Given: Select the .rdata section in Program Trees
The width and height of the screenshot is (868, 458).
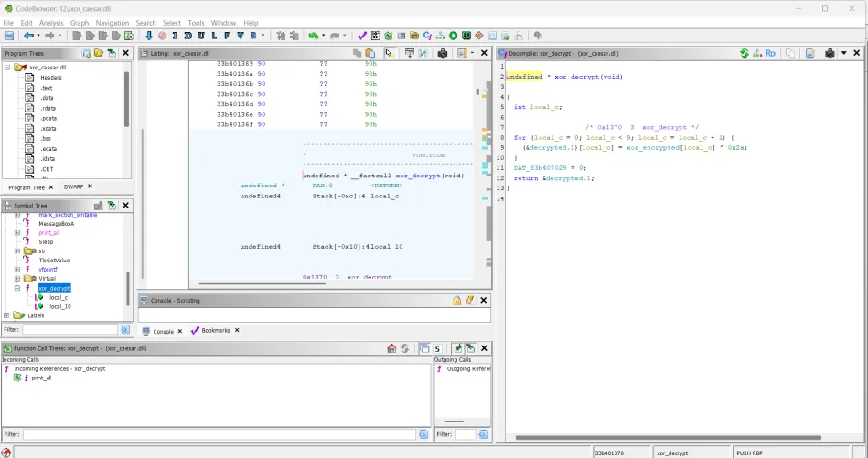Looking at the screenshot, I should (x=48, y=108).
